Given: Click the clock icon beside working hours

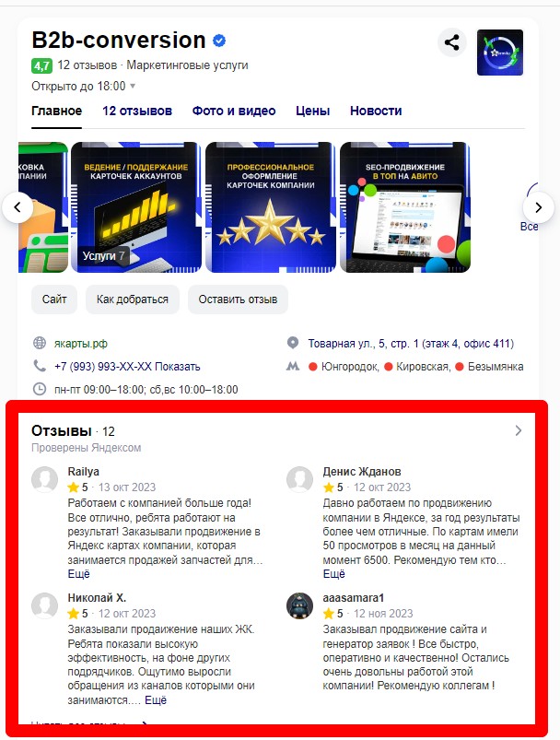Looking at the screenshot, I should pyautogui.click(x=40, y=389).
